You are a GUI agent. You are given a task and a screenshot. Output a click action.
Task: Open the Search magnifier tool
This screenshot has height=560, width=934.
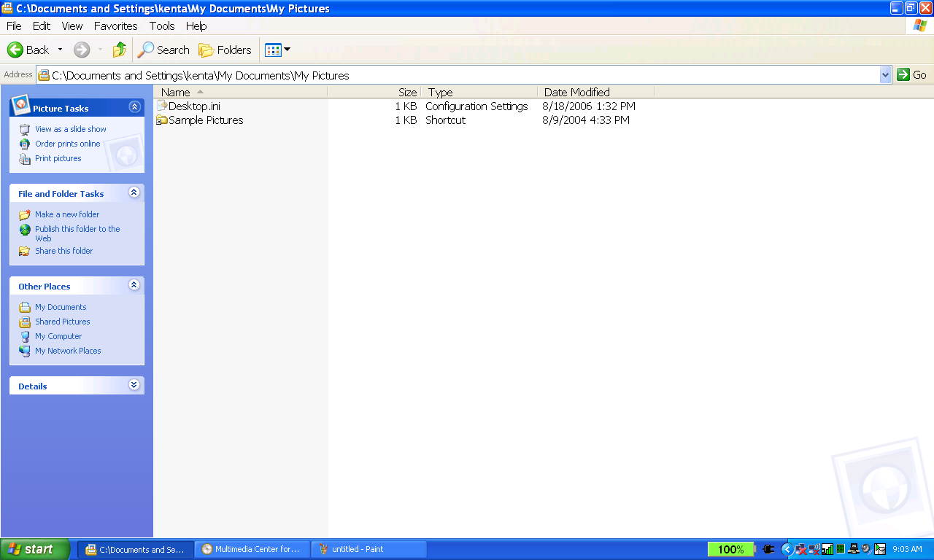point(147,50)
